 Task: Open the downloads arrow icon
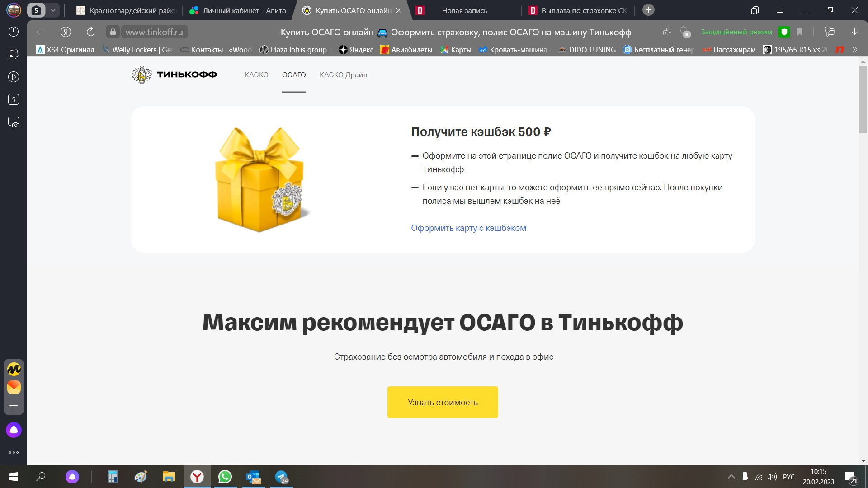click(854, 32)
